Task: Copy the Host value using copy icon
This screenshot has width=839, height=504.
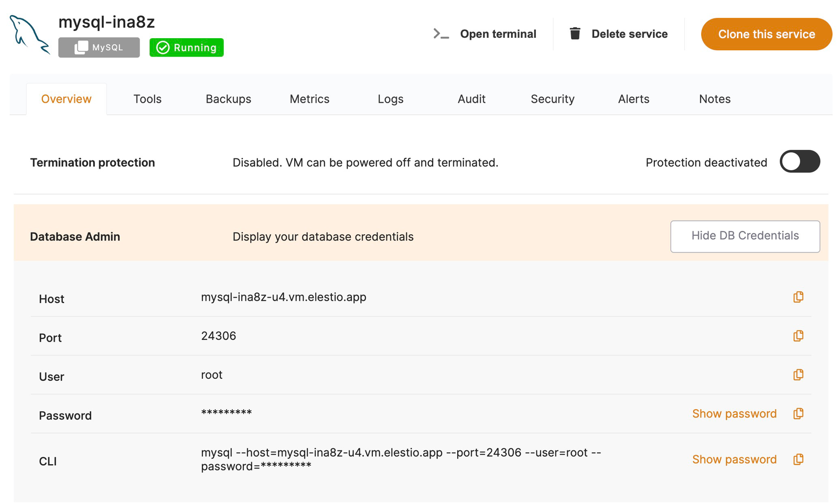Action: 798,297
